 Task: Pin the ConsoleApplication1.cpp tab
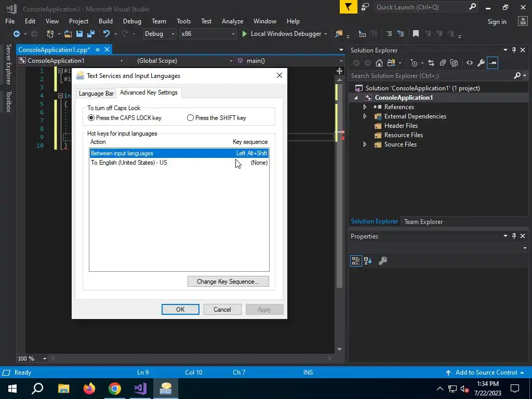(x=97, y=49)
